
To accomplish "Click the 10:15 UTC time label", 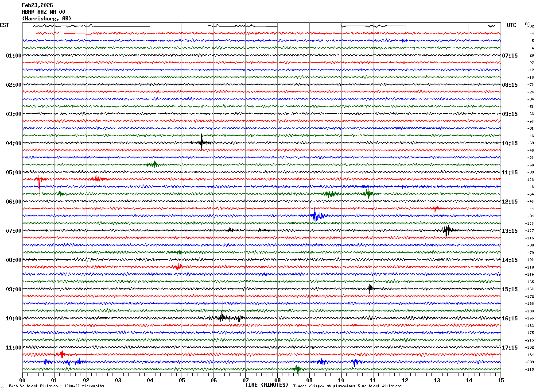I will 510,143.
